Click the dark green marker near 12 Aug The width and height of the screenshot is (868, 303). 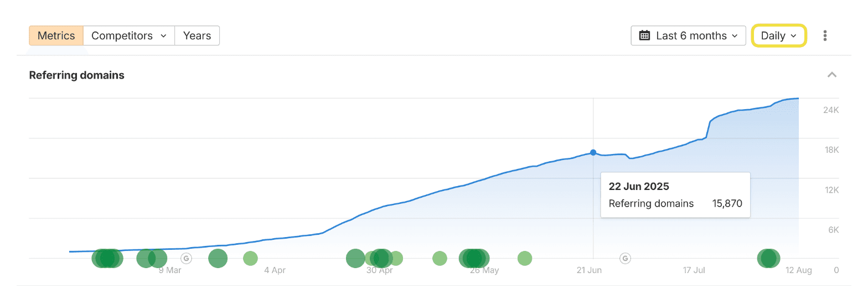click(x=768, y=258)
